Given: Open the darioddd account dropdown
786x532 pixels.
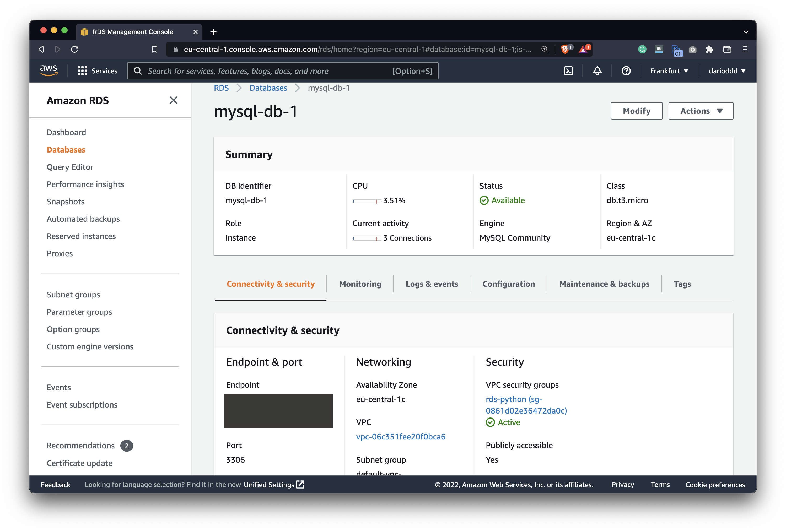Looking at the screenshot, I should pyautogui.click(x=727, y=71).
